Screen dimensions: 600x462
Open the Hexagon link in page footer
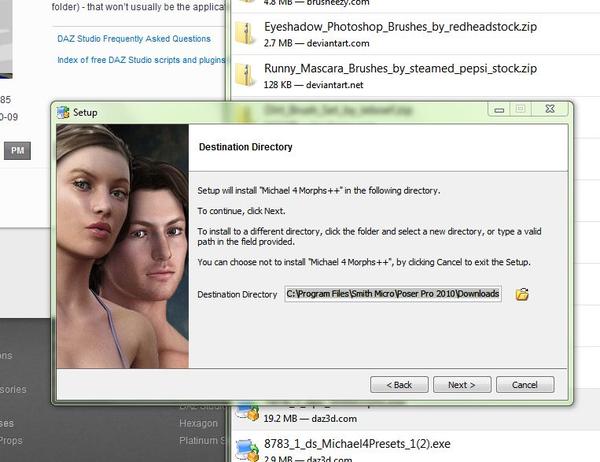pyautogui.click(x=198, y=423)
